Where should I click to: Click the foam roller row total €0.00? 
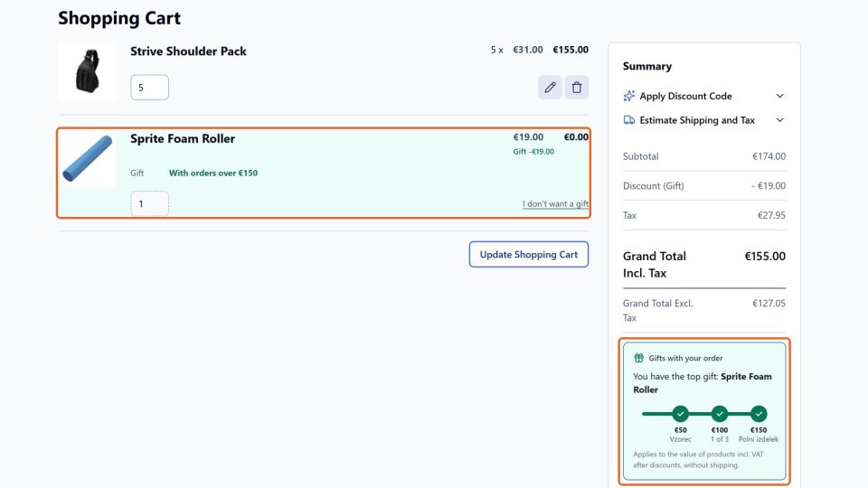[576, 137]
